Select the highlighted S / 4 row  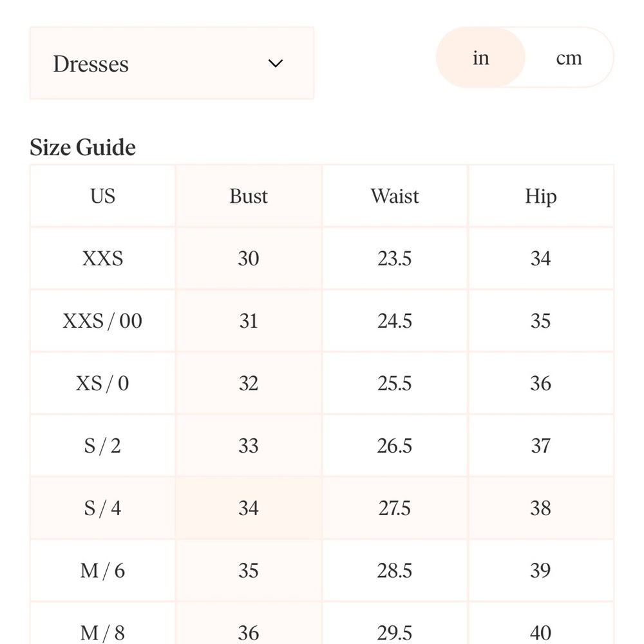click(x=322, y=508)
